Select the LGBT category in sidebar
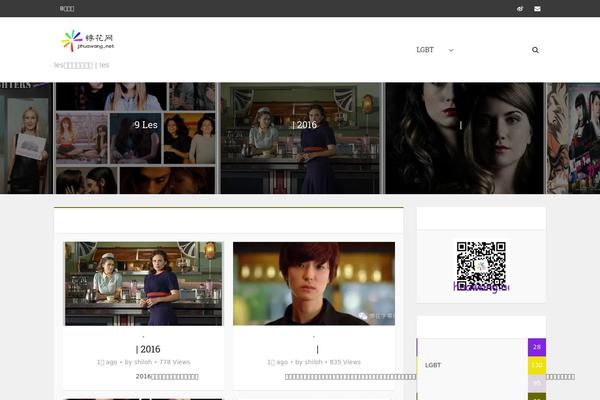Image resolution: width=600 pixels, height=400 pixels. 433,365
